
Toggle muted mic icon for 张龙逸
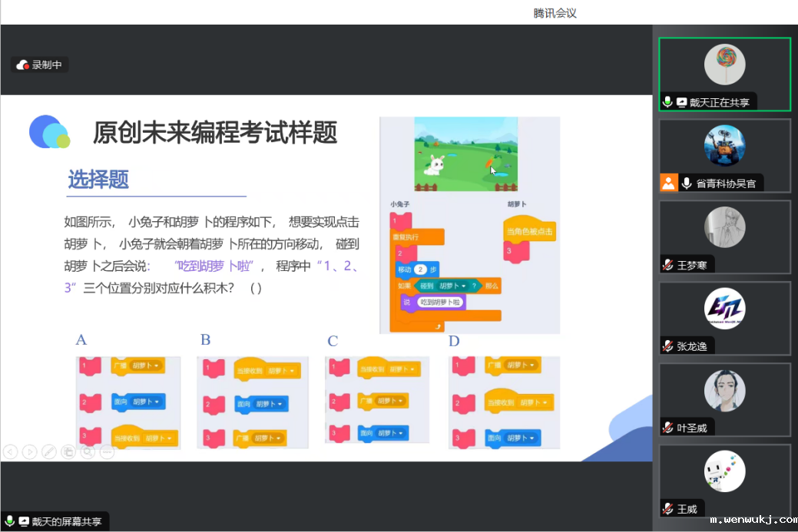coord(668,346)
